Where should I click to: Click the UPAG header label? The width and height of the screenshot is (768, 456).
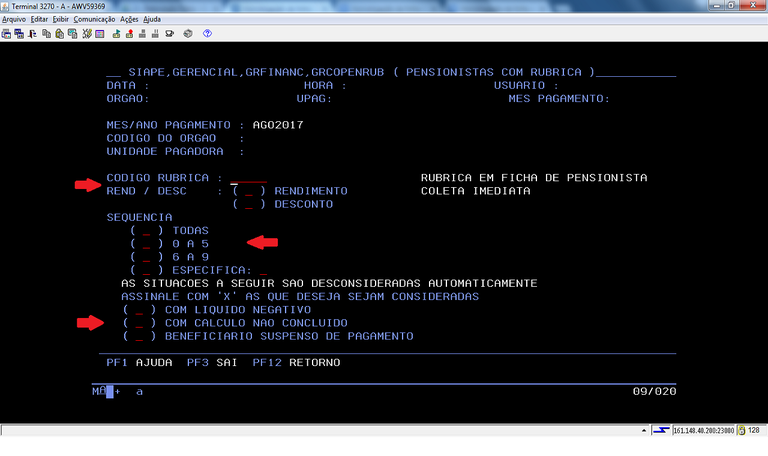point(314,99)
